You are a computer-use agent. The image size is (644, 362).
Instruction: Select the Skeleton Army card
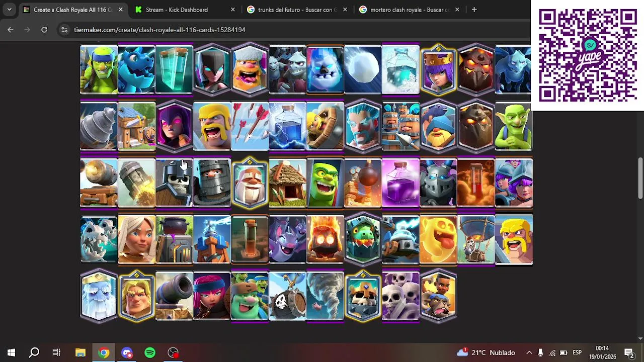tap(400, 296)
